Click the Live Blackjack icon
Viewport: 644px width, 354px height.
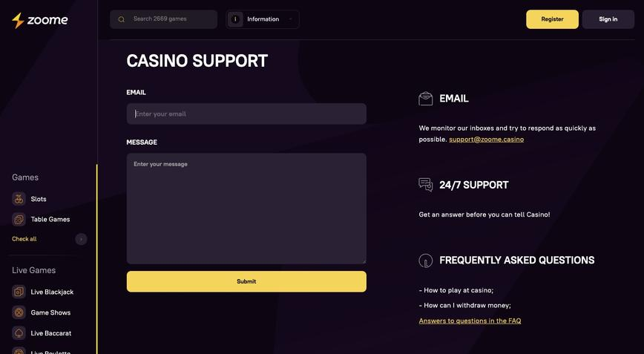pos(19,292)
